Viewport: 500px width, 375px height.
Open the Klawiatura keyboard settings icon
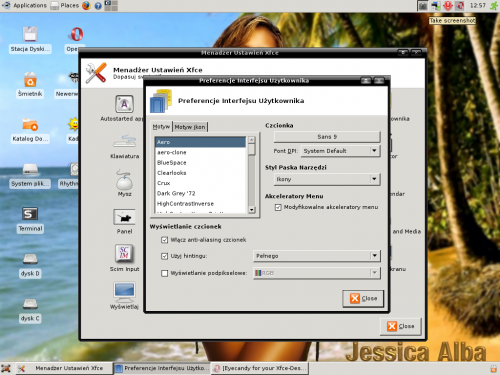[124, 141]
